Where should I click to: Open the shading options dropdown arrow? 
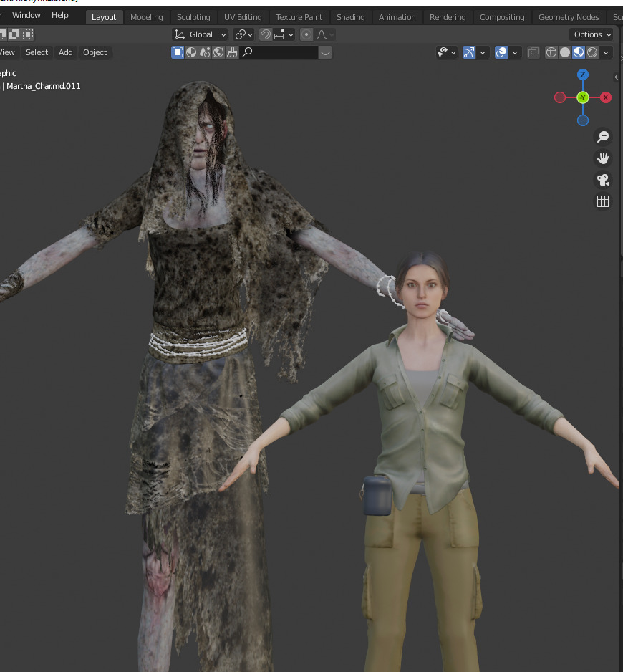coord(606,52)
